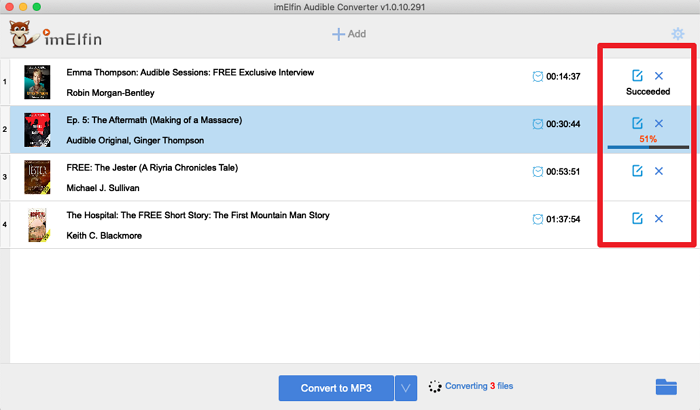Click the Convert to MP3 button

point(336,388)
